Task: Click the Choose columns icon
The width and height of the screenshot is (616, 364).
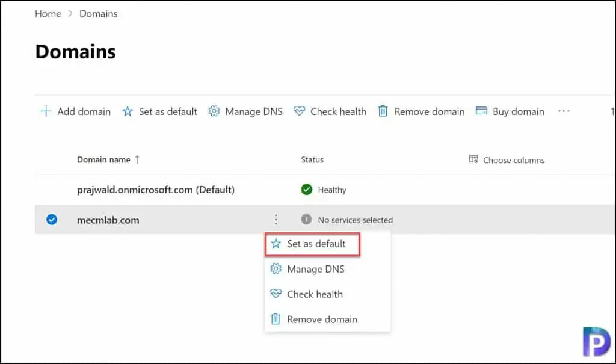Action: point(473,159)
